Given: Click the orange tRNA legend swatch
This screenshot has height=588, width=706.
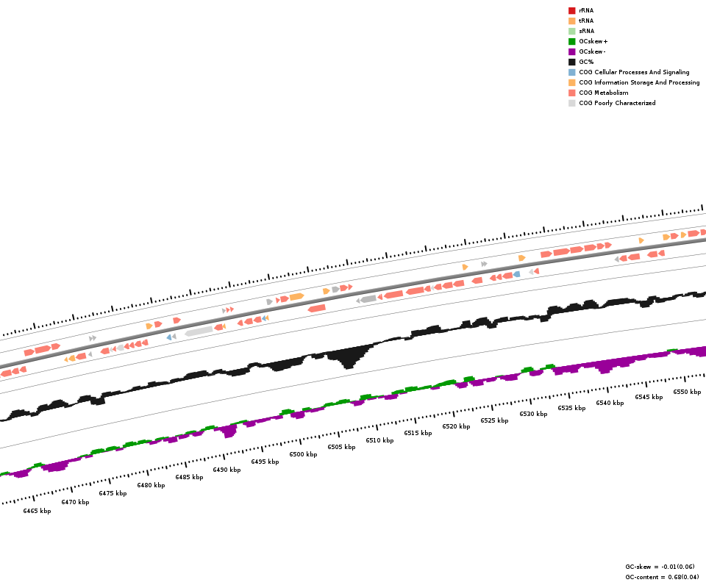Looking at the screenshot, I should (x=571, y=21).
